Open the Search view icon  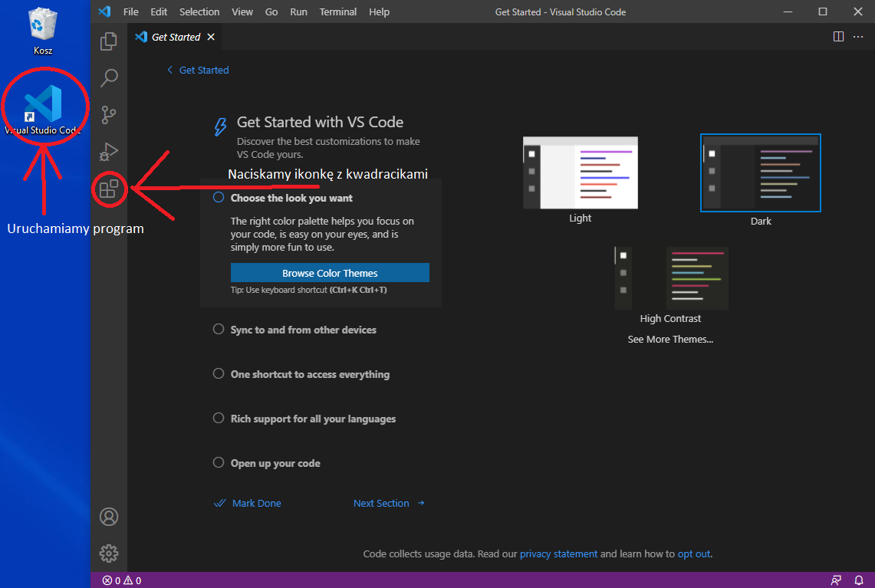109,77
